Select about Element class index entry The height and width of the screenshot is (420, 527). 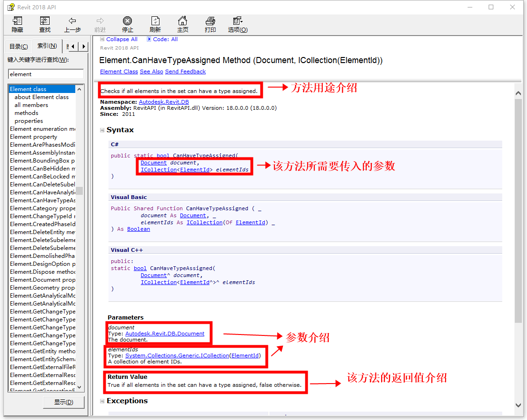pyautogui.click(x=42, y=97)
